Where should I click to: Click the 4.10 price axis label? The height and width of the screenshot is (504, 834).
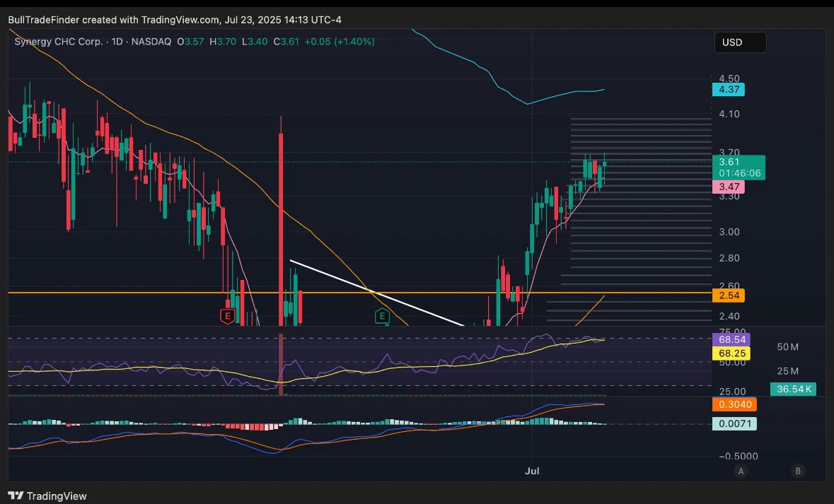pyautogui.click(x=729, y=114)
